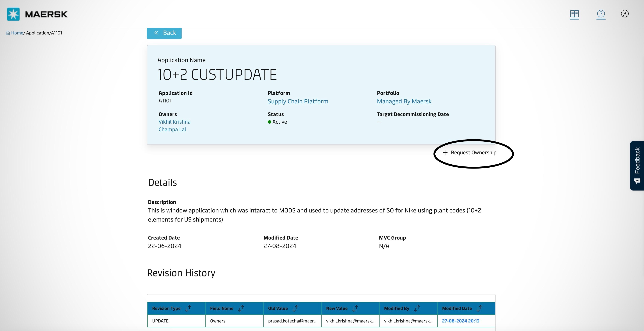Click the Created Date value 22-06-2024
The image size is (644, 331).
(x=165, y=246)
